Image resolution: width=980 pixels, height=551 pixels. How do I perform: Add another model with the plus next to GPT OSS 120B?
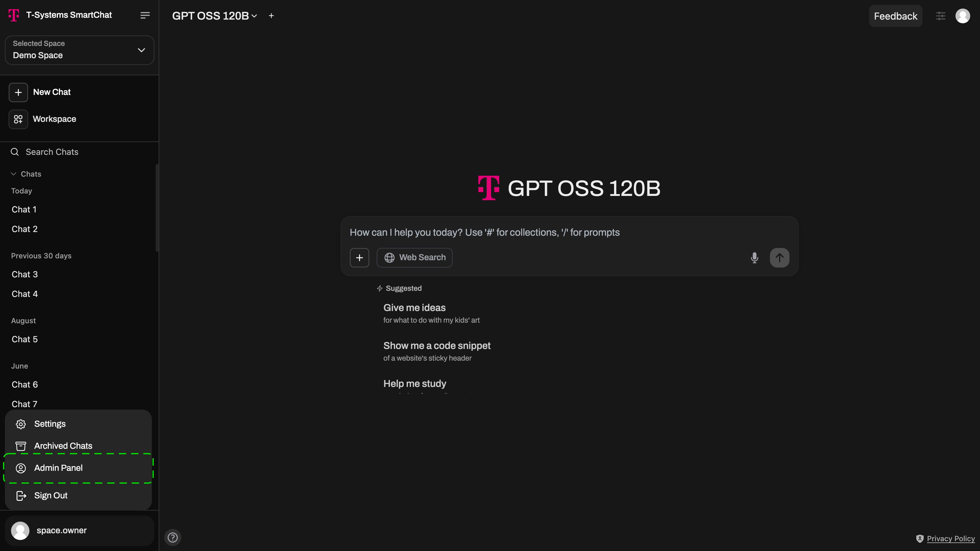(271, 16)
